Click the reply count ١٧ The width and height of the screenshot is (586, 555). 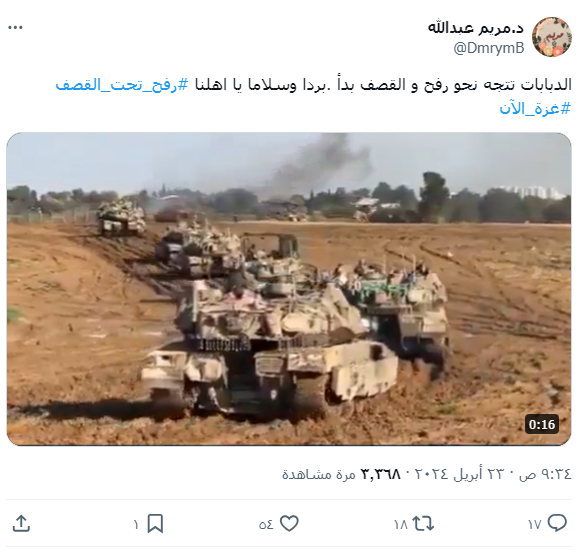(x=534, y=524)
